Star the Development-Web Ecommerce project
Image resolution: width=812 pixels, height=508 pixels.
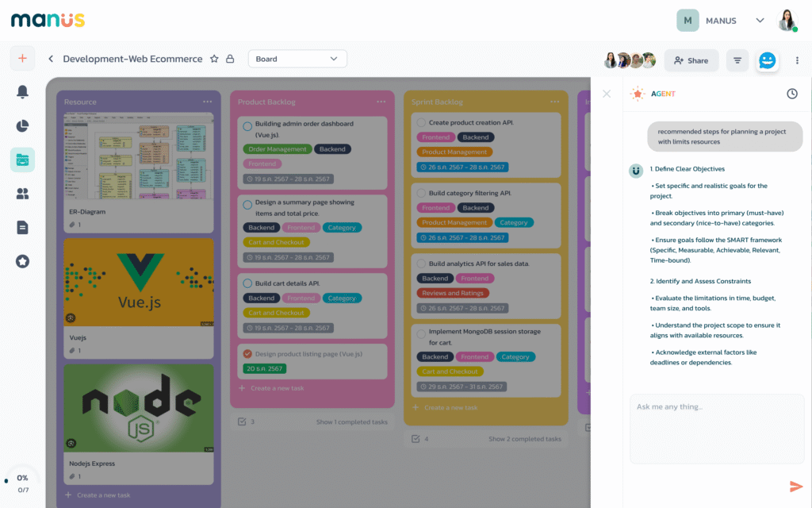point(214,59)
